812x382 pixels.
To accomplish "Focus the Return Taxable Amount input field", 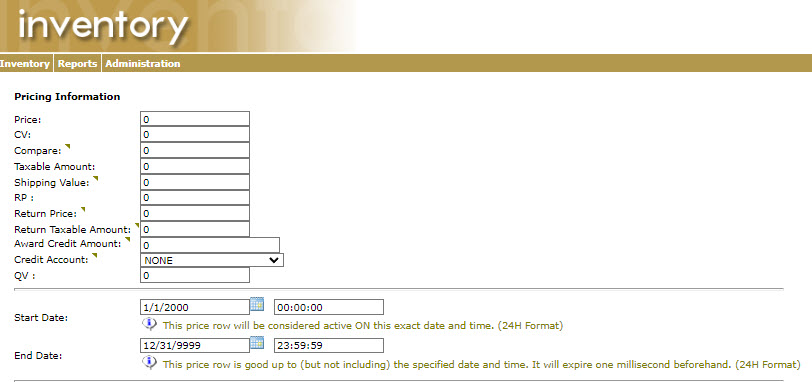I will [x=195, y=229].
